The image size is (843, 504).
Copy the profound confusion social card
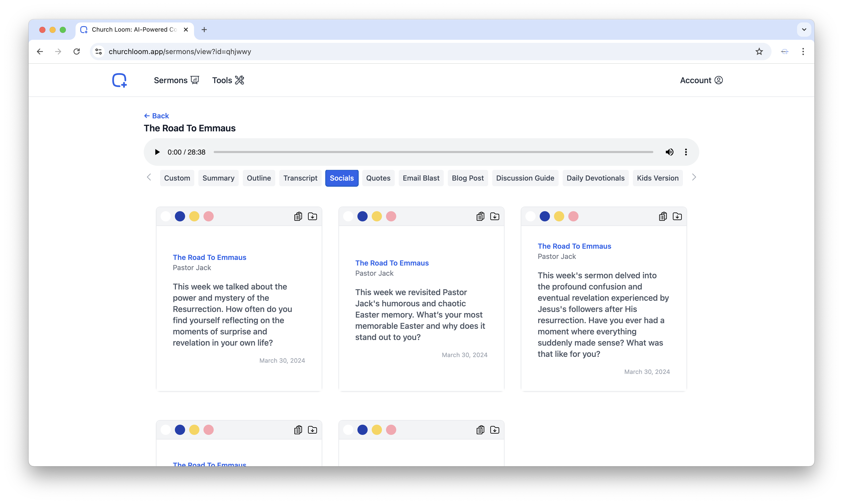(x=663, y=216)
